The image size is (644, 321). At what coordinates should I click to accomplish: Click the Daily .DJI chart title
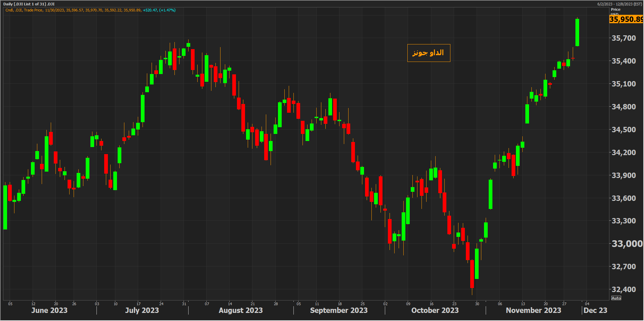point(29,4)
